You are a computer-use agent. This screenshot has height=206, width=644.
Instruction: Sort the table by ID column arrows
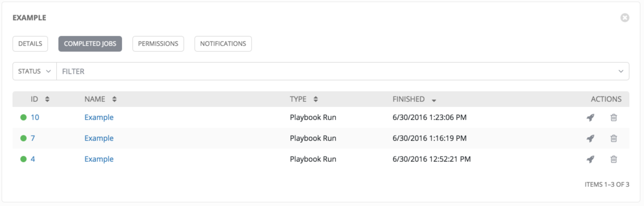(x=47, y=99)
